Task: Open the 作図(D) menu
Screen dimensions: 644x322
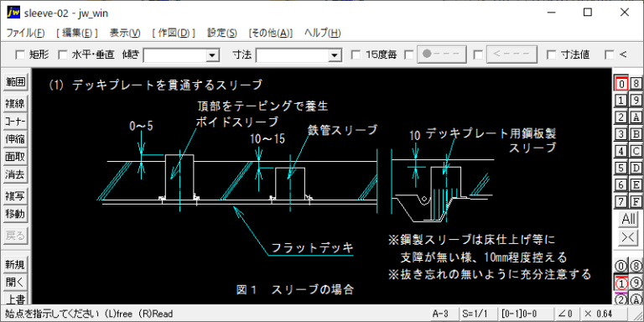Action: 174,34
